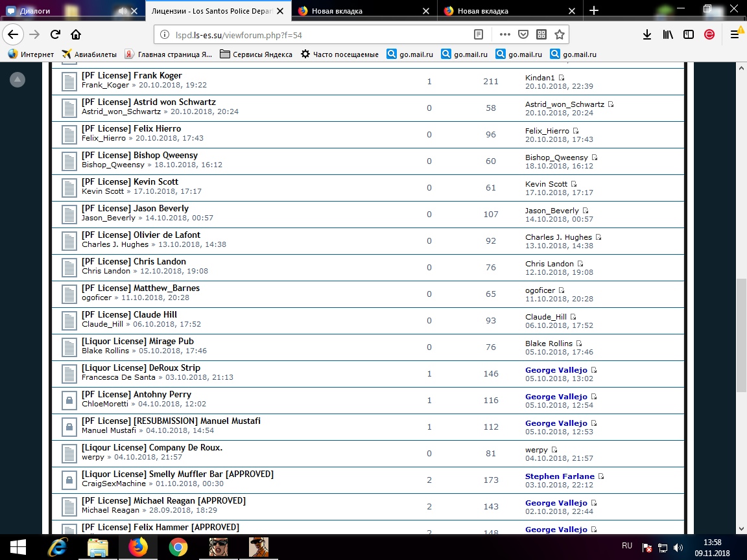
Task: Open the Library bookmarks and history menu
Action: 668,34
